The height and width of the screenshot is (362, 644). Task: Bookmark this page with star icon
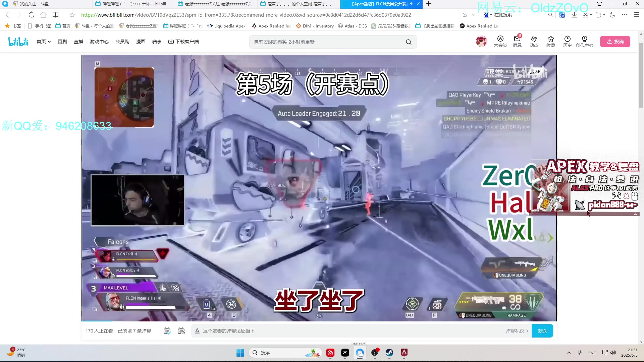pyautogui.click(x=72, y=15)
